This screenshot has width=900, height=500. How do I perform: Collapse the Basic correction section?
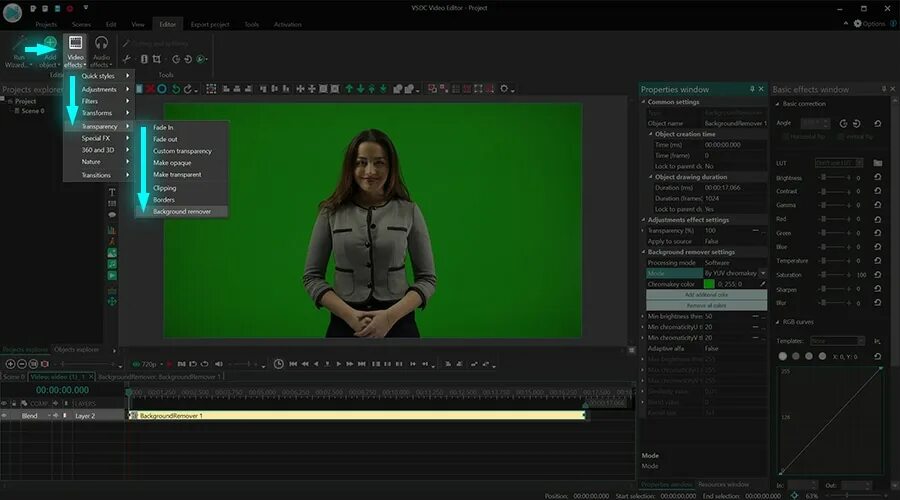pos(778,104)
